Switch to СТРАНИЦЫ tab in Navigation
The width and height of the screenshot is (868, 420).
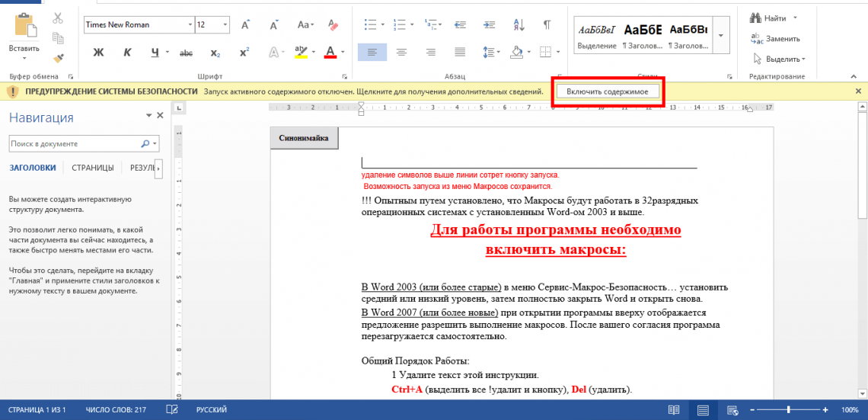pos(92,168)
